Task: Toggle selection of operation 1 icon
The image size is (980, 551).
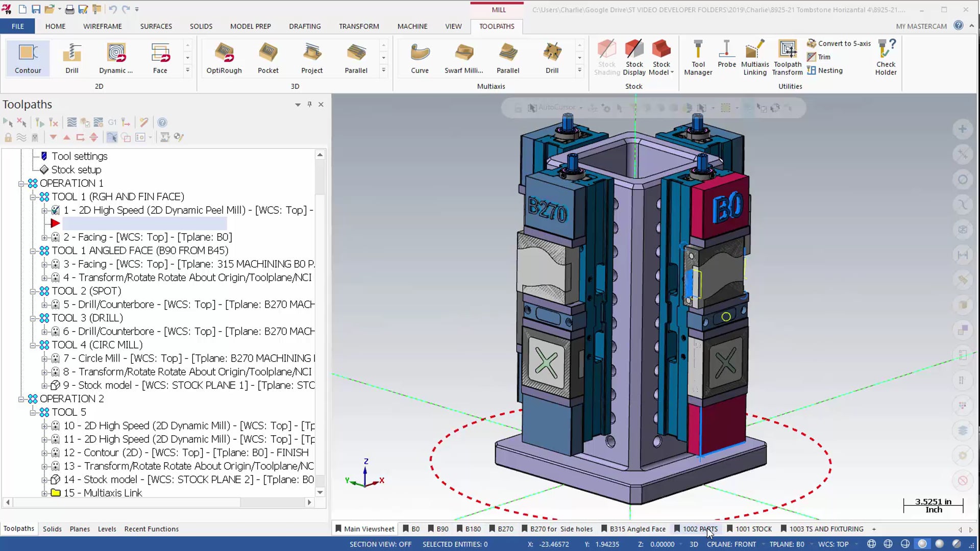Action: click(x=55, y=210)
